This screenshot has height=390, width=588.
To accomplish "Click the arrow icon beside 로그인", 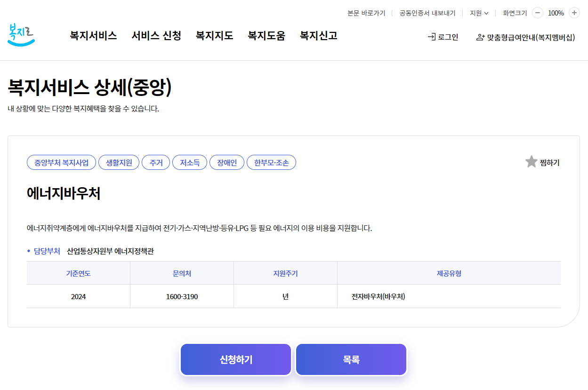I will point(431,36).
